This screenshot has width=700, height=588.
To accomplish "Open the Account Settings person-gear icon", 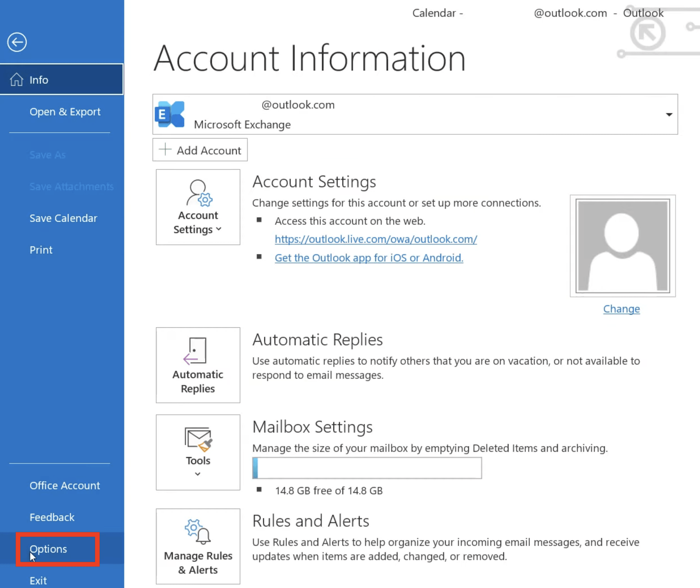I will [199, 193].
